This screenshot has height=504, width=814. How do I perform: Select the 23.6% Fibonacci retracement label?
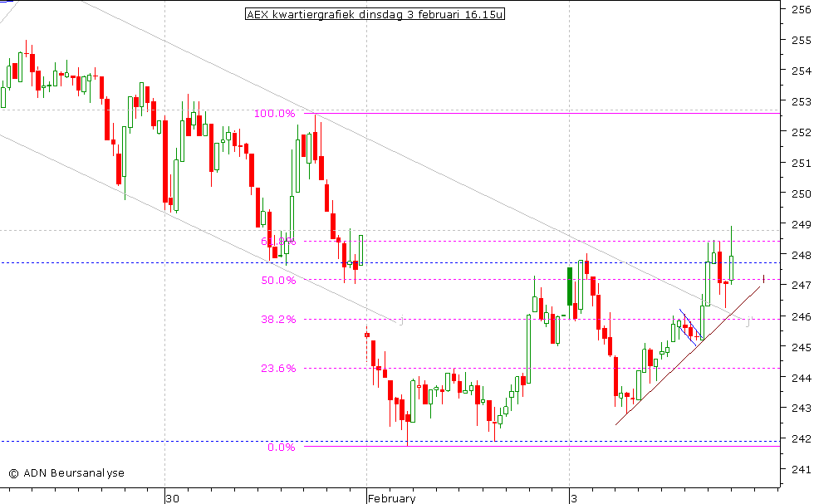(278, 369)
